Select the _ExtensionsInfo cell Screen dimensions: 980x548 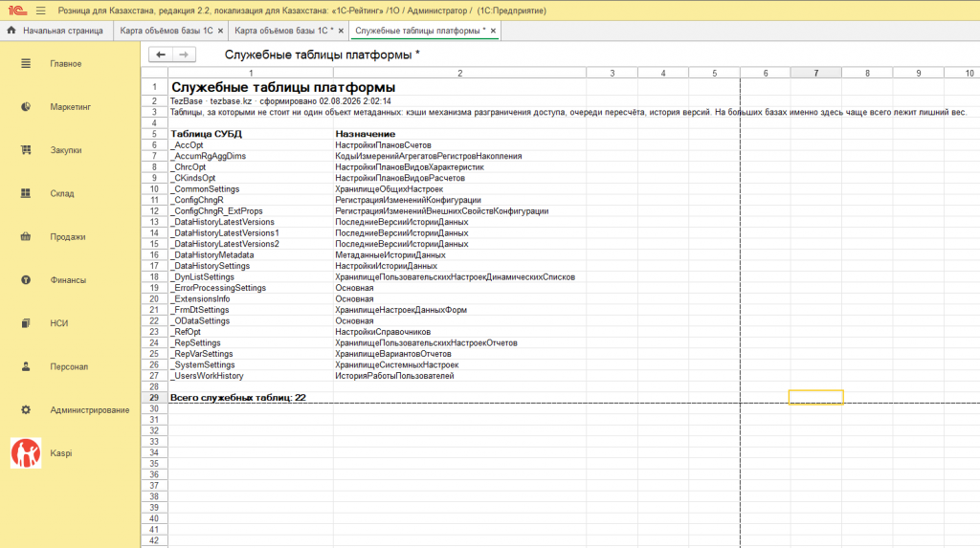251,298
